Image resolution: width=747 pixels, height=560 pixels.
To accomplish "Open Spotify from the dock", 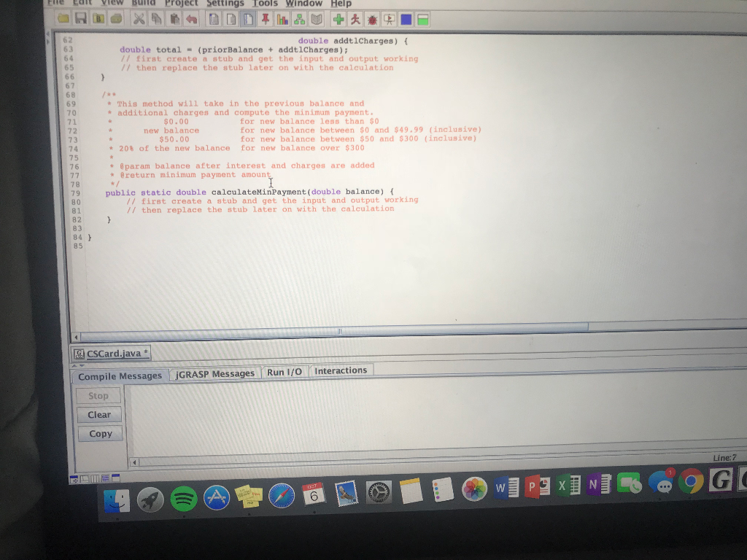I will coord(183,499).
